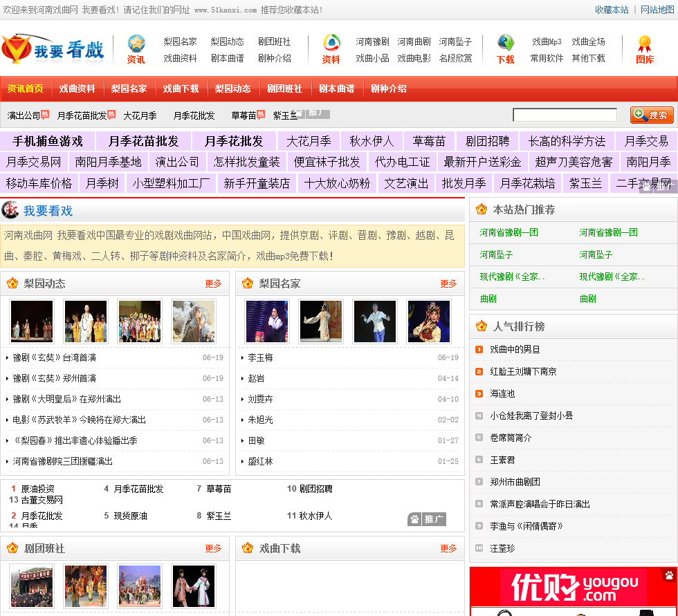Focus the search text field
Screen dimensions: 678x616
point(565,115)
